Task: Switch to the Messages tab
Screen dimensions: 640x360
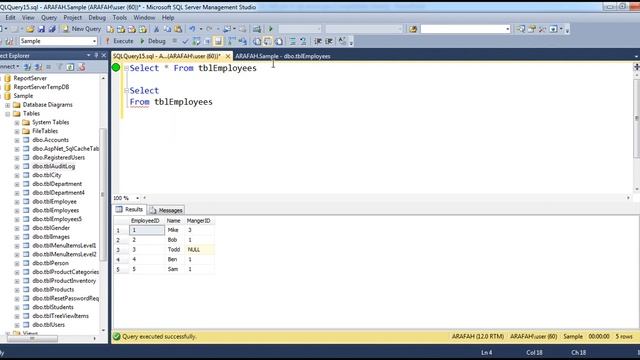Action: click(166, 210)
